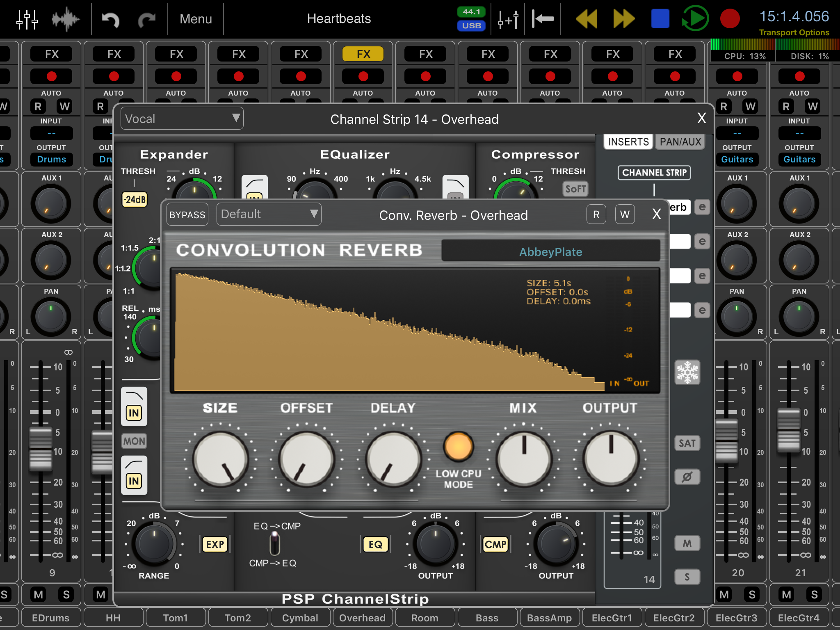Viewport: 840px width, 630px height.
Task: Stop playback with the blue square
Action: click(x=660, y=19)
